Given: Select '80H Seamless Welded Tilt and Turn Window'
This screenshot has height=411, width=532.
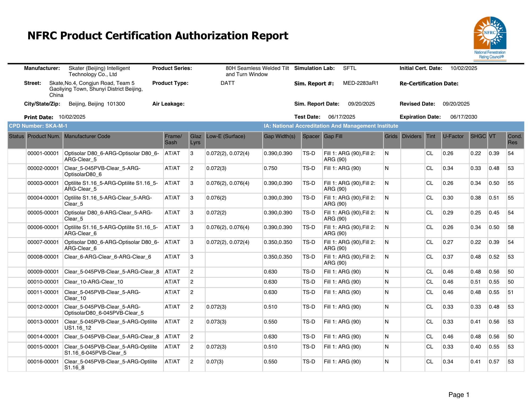Looking at the screenshot, I should click(x=257, y=71).
